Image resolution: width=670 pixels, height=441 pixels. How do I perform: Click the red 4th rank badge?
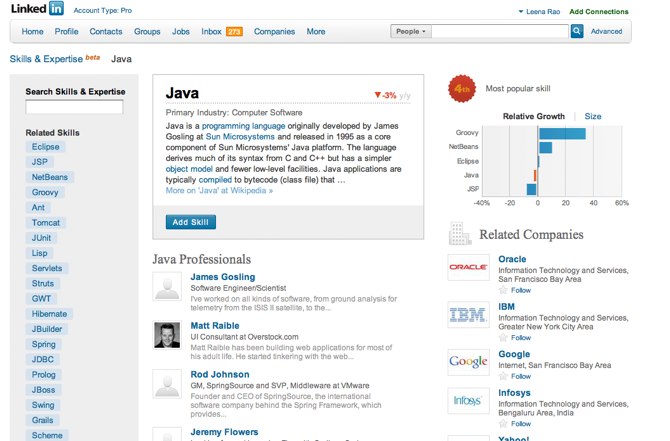coord(461,89)
